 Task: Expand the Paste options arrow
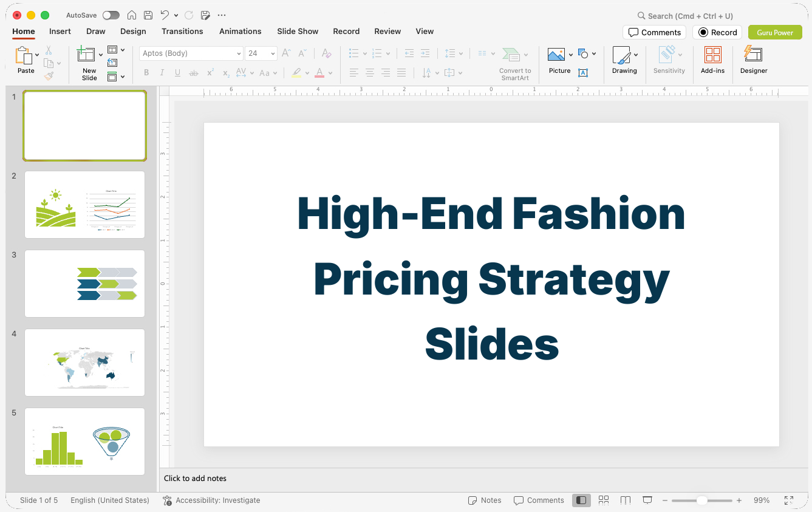coord(37,55)
